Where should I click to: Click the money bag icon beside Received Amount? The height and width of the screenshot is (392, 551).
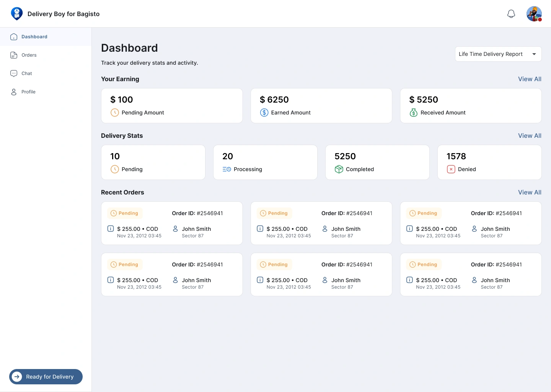414,113
